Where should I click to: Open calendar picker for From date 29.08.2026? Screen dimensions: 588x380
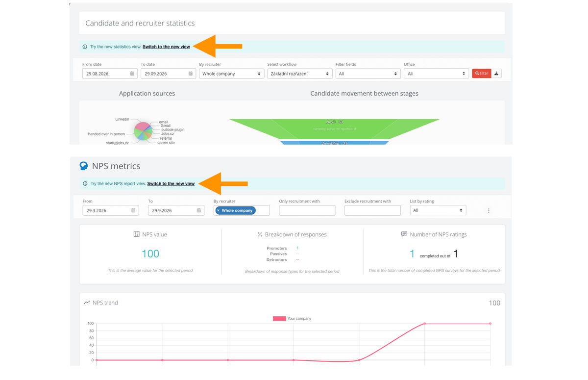[x=132, y=74]
